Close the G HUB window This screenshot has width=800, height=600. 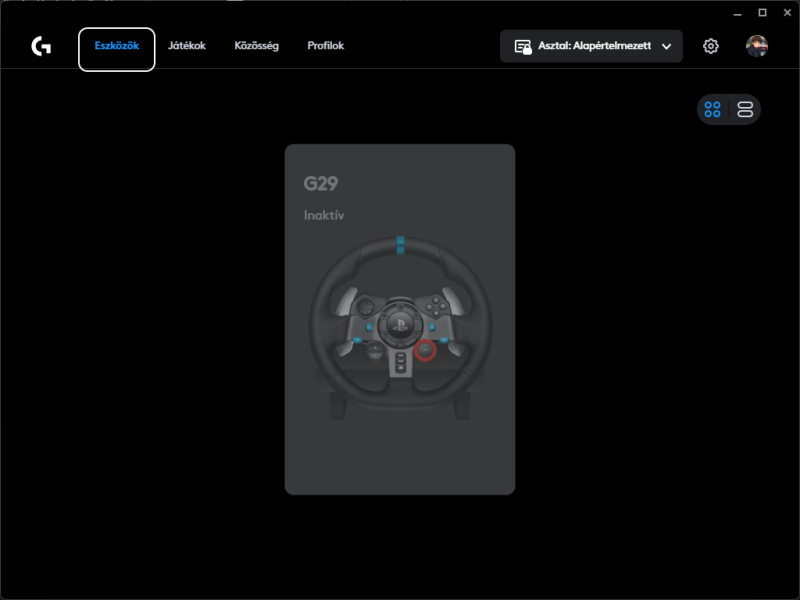point(787,13)
